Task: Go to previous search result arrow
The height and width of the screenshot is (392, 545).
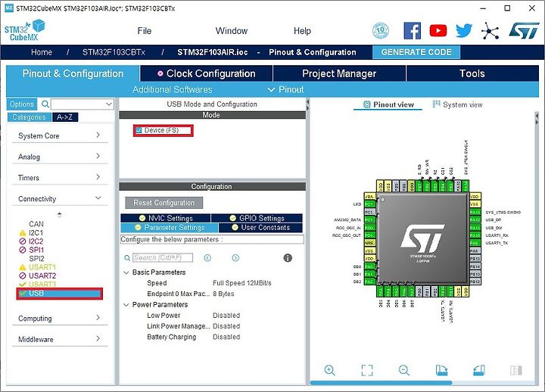Action: click(207, 258)
